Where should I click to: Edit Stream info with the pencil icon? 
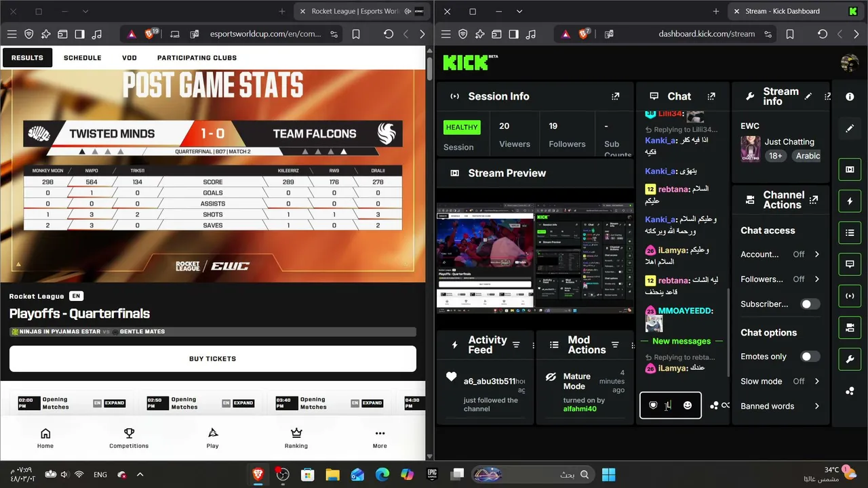pyautogui.click(x=808, y=96)
